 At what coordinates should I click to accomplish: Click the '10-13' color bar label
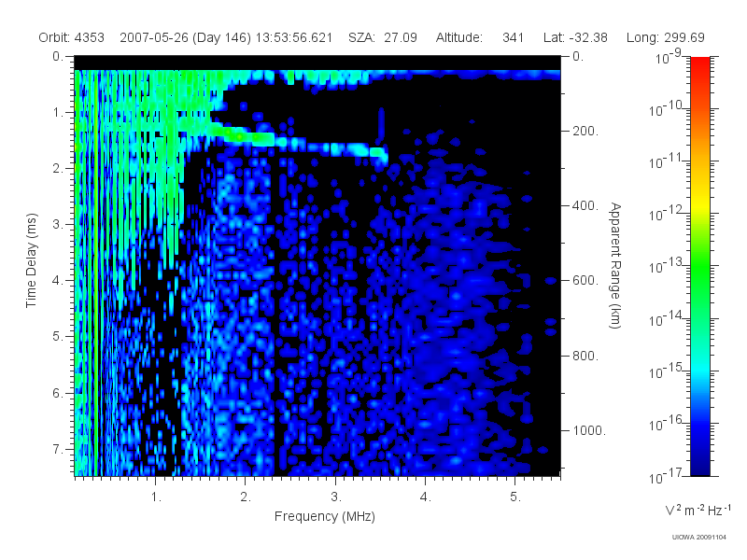(666, 266)
